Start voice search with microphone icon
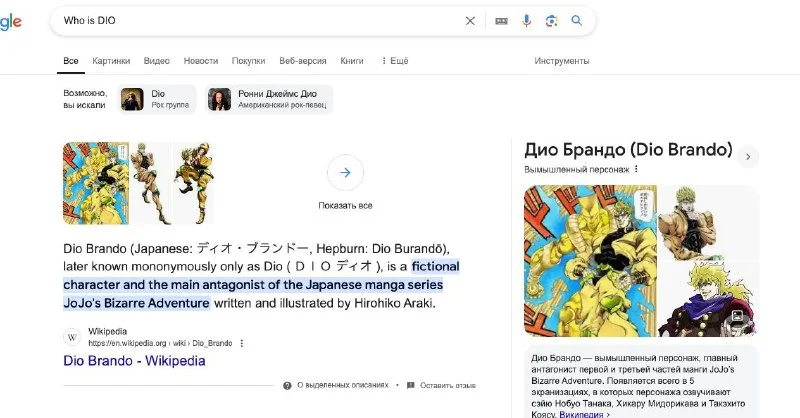Viewport: 800px width, 418px height. pyautogui.click(x=526, y=21)
